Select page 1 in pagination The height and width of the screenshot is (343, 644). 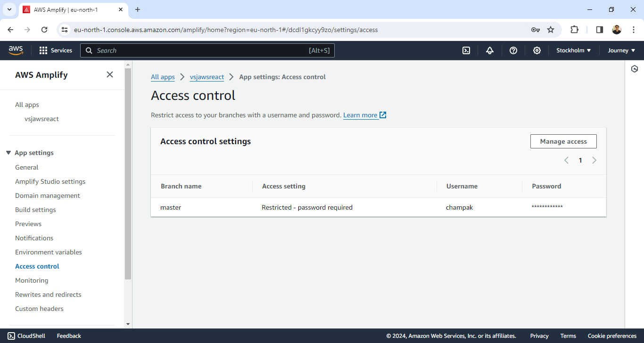(x=580, y=160)
